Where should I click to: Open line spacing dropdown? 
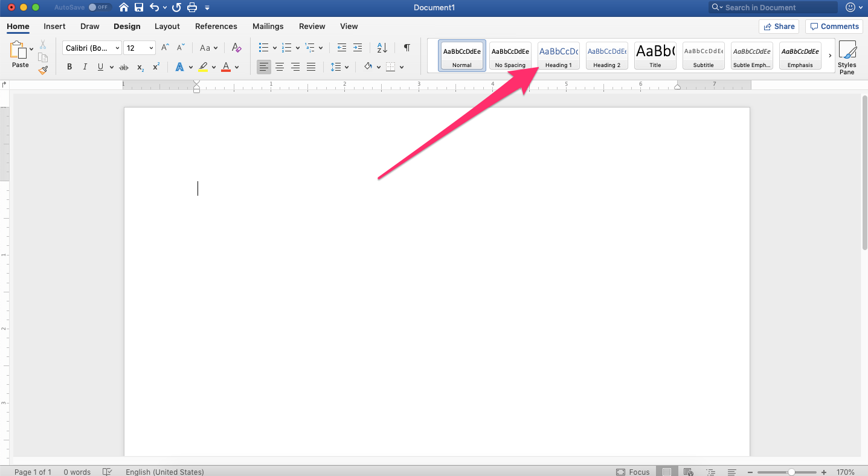tap(347, 67)
